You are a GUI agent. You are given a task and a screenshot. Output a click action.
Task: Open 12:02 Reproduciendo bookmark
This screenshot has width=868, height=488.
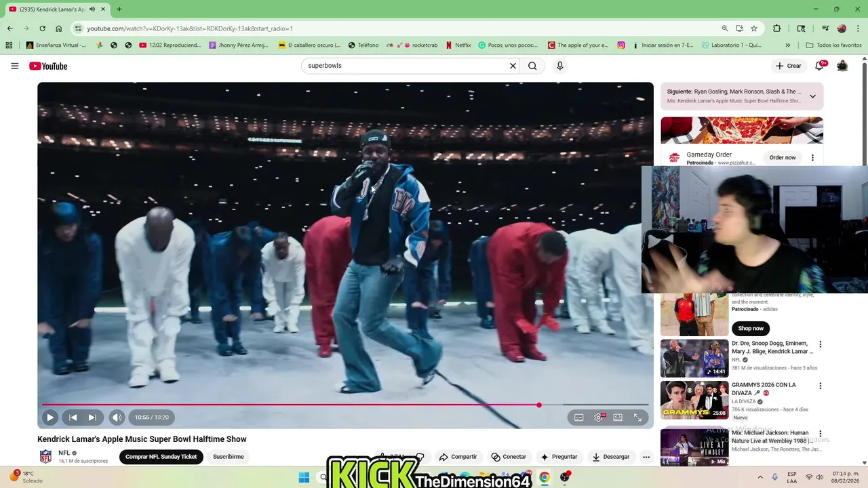[170, 45]
